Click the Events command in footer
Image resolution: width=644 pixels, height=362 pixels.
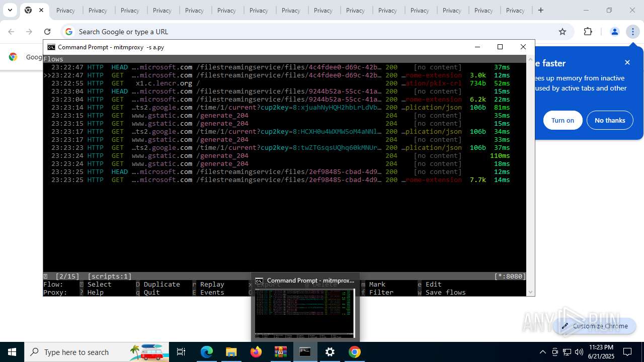coord(212,293)
